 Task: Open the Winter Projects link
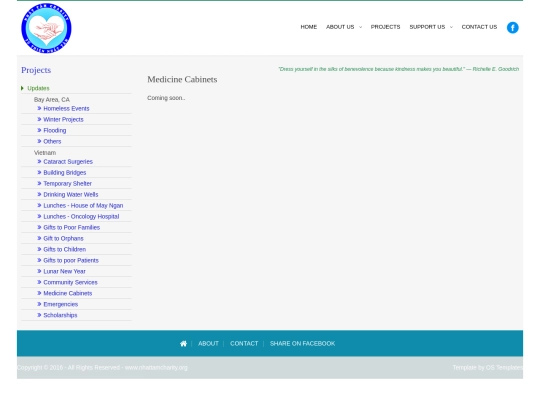63,120
